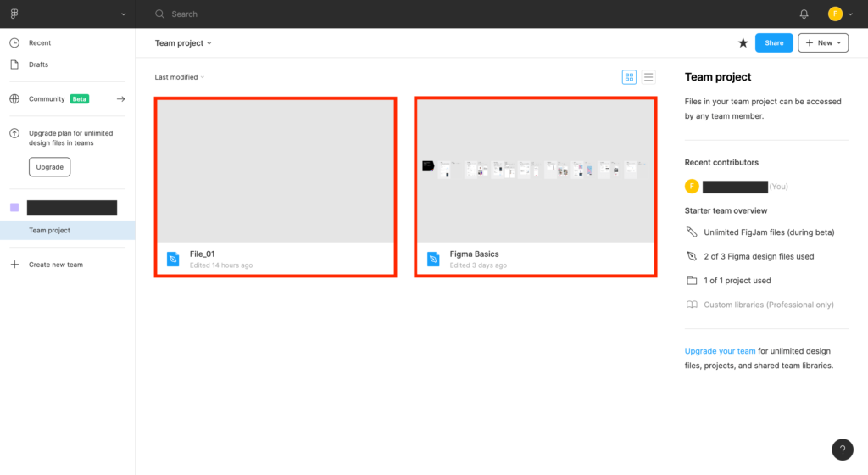Viewport: 868px width, 475px height.
Task: Click '2 of 3 Figma design files used'
Action: pyautogui.click(x=759, y=256)
